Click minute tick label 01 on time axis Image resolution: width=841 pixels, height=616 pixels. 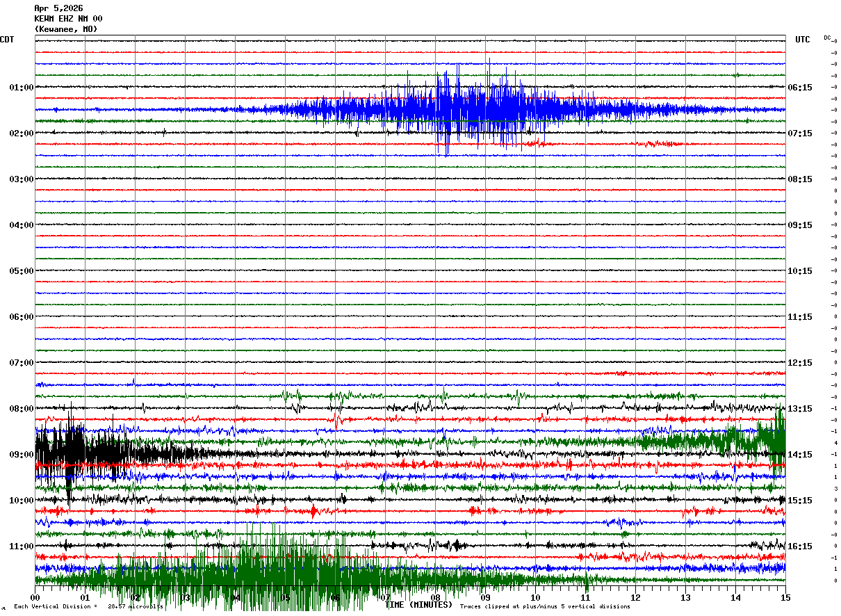85,597
